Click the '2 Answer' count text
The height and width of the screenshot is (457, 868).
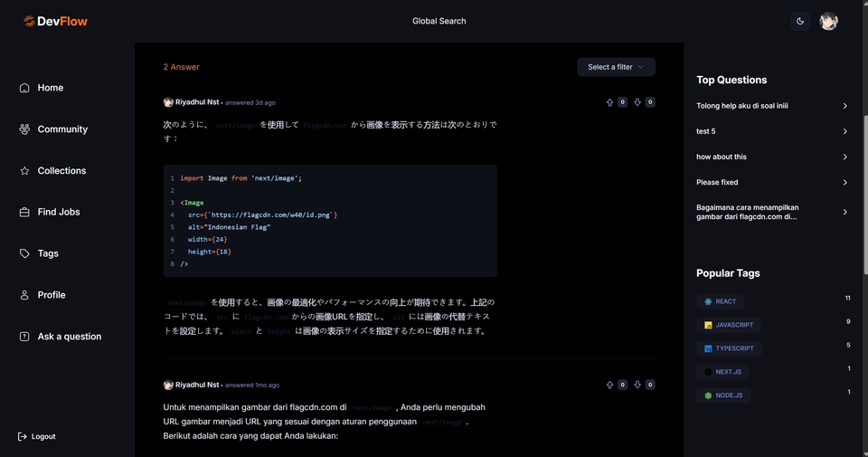click(181, 67)
